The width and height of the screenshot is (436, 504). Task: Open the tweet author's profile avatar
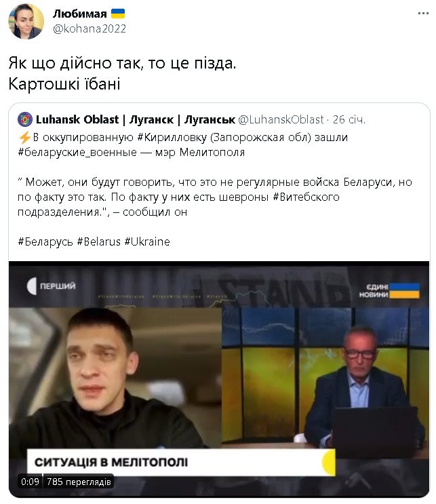click(x=26, y=21)
